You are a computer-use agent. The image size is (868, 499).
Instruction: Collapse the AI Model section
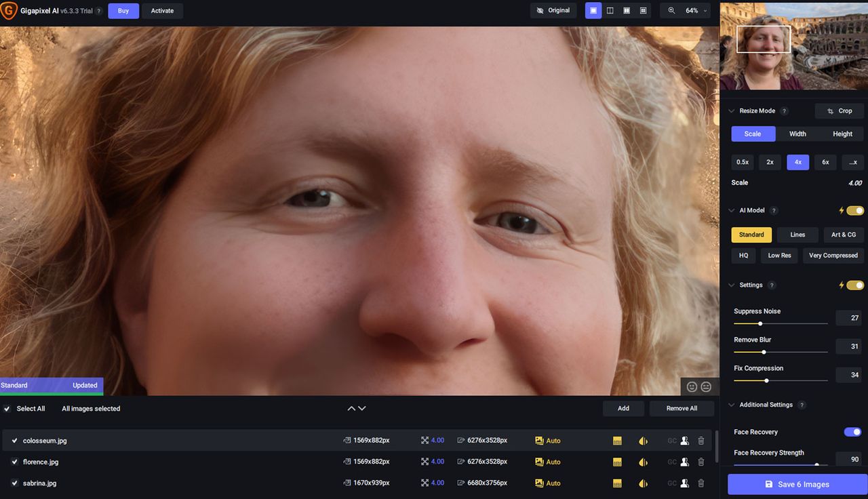(731, 210)
